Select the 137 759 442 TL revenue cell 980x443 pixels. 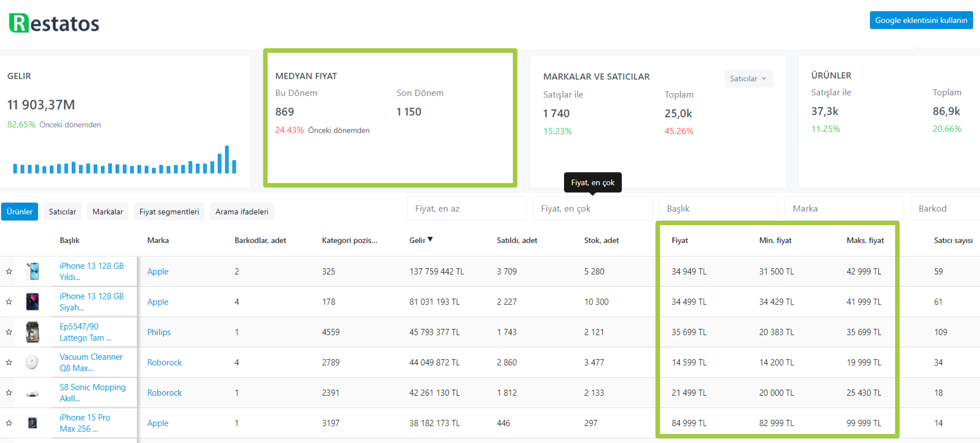click(437, 271)
